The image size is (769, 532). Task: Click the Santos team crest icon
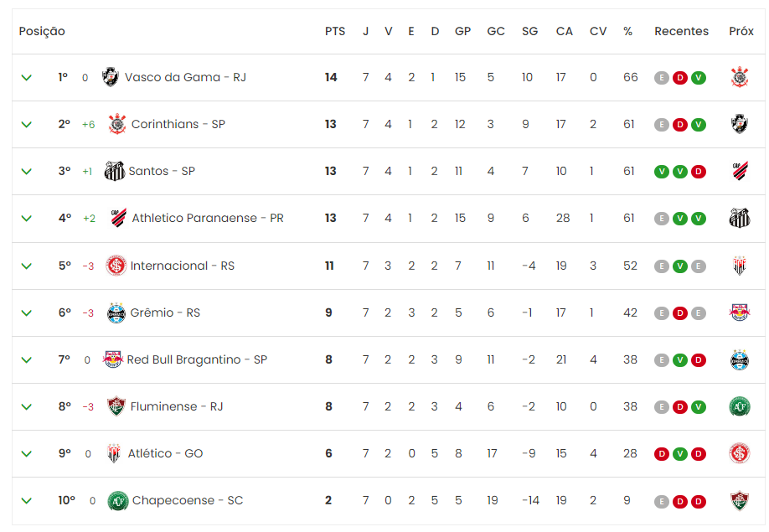tap(115, 171)
